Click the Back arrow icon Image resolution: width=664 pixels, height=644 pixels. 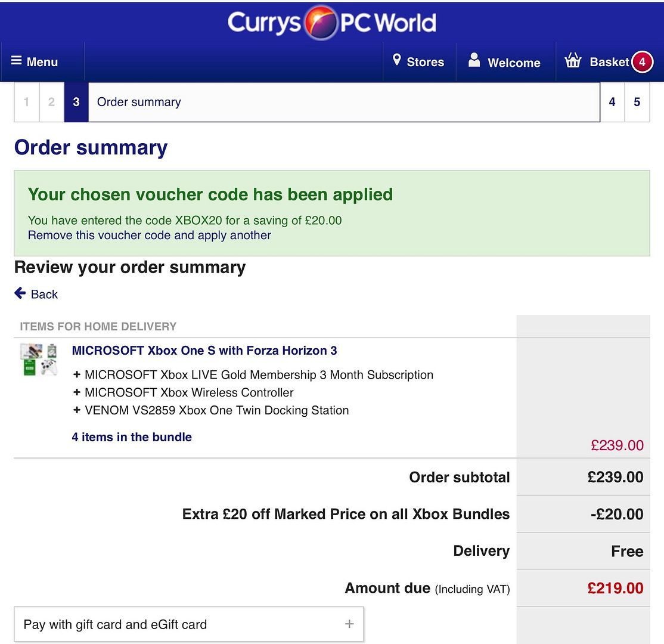pyautogui.click(x=20, y=293)
